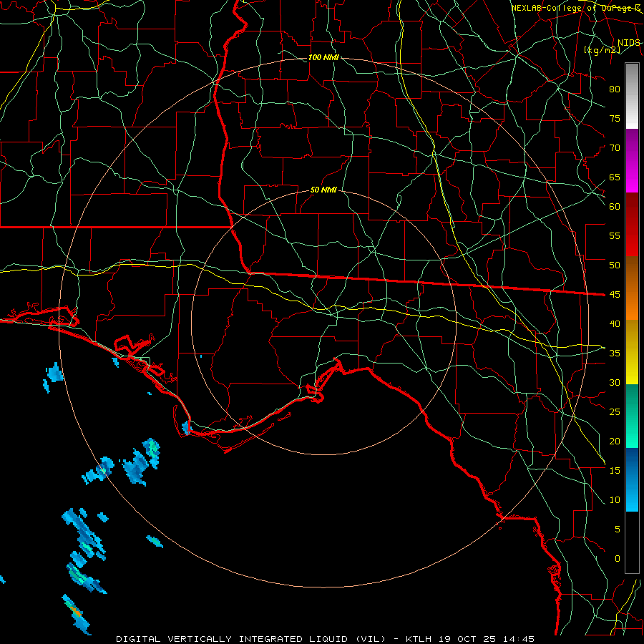644x644 pixels.
Task: Click the green band of the VIL legend
Action: pos(632,416)
